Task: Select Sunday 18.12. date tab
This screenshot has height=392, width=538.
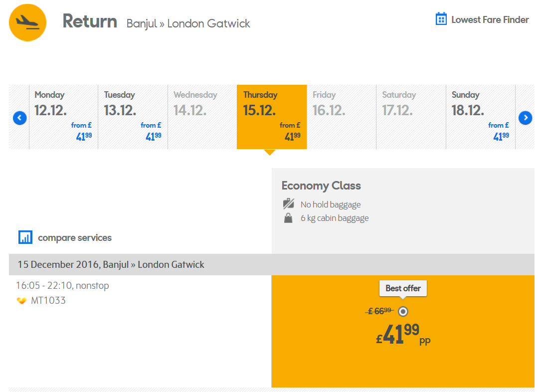Action: pos(481,117)
